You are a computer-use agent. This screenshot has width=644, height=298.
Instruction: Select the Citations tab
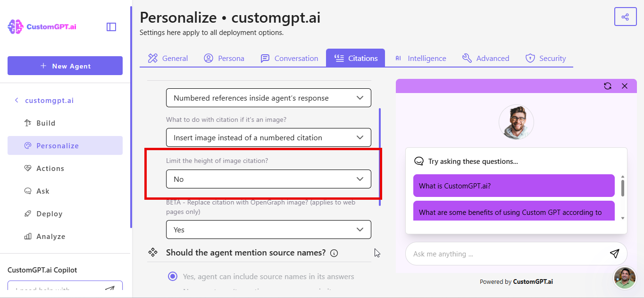pyautogui.click(x=356, y=58)
